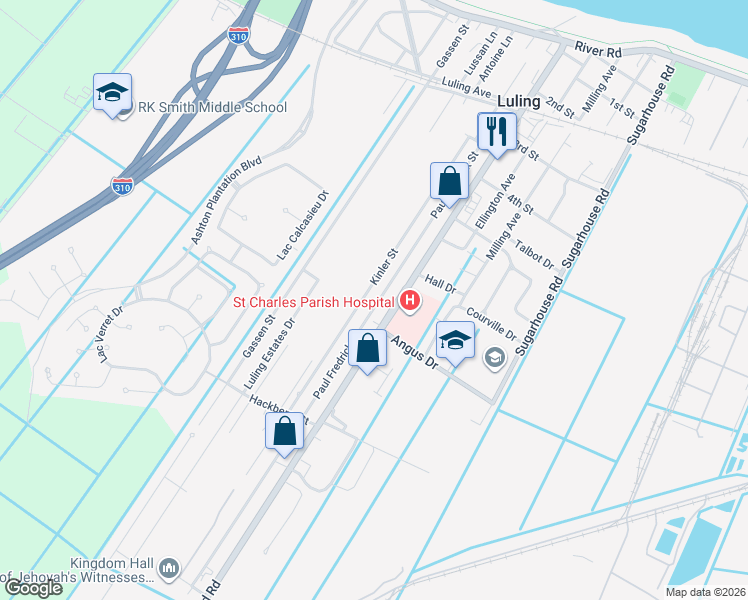This screenshot has height=600, width=748.
Task: Open the St Charles Parish Hospital H pin
Action: [x=410, y=301]
